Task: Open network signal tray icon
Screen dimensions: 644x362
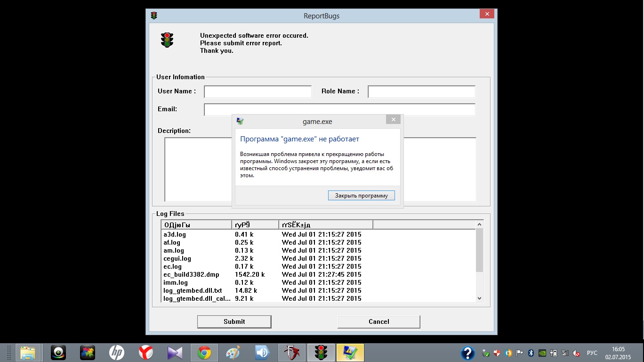Action: click(565, 353)
